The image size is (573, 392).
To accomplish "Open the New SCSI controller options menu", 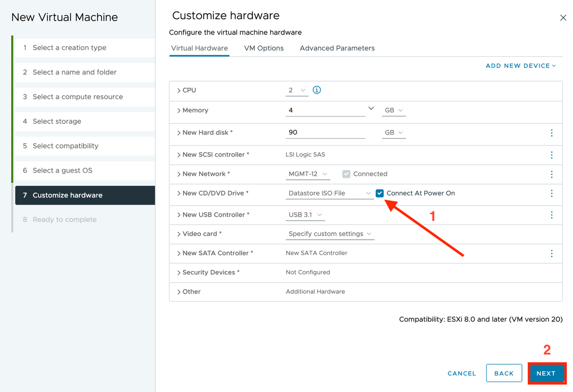I will pos(551,155).
